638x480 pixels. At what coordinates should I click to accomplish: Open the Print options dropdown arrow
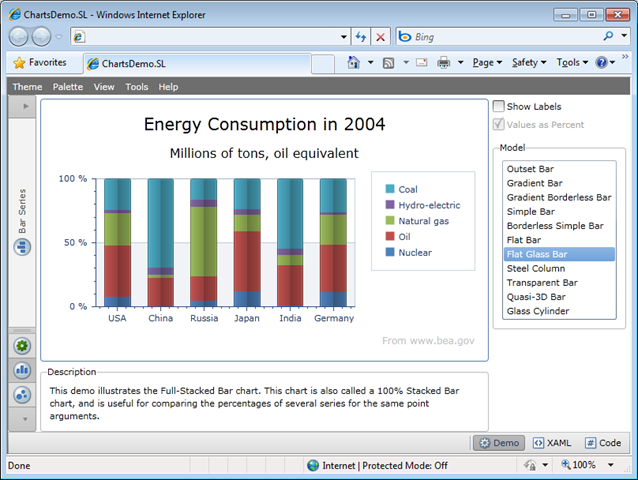[461, 62]
